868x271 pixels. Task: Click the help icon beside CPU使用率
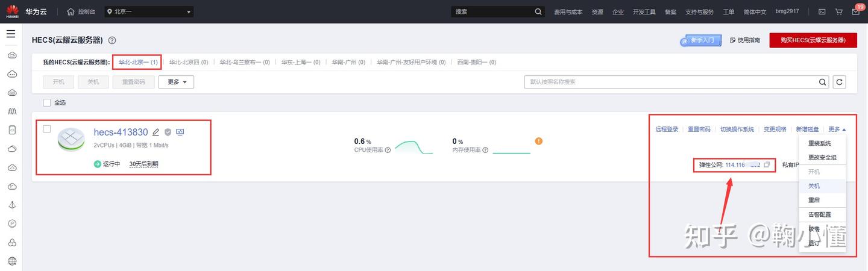pyautogui.click(x=388, y=150)
